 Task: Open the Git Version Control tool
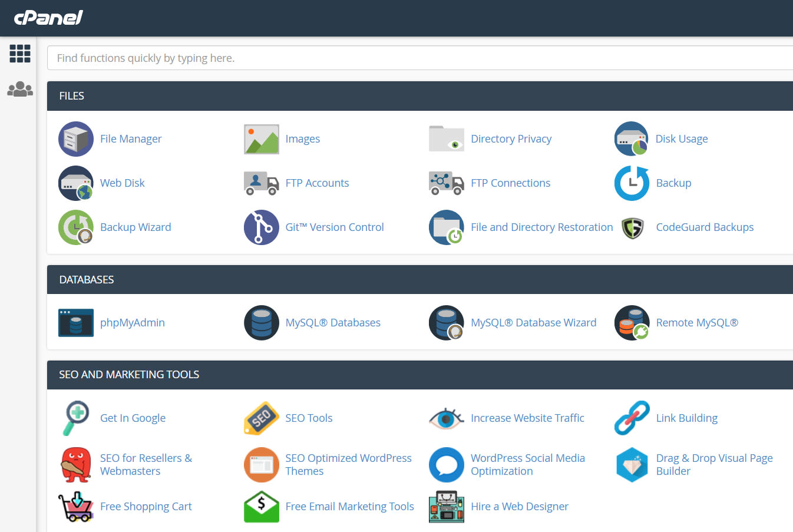click(x=261, y=227)
